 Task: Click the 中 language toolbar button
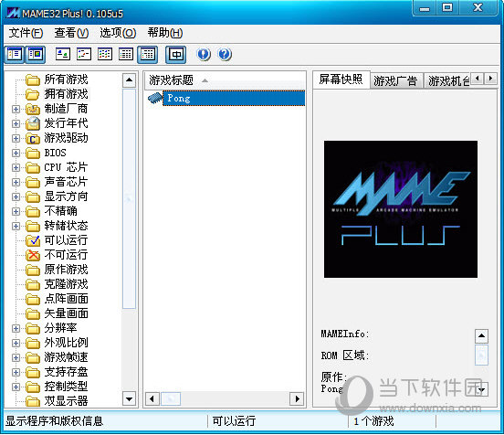click(x=176, y=54)
